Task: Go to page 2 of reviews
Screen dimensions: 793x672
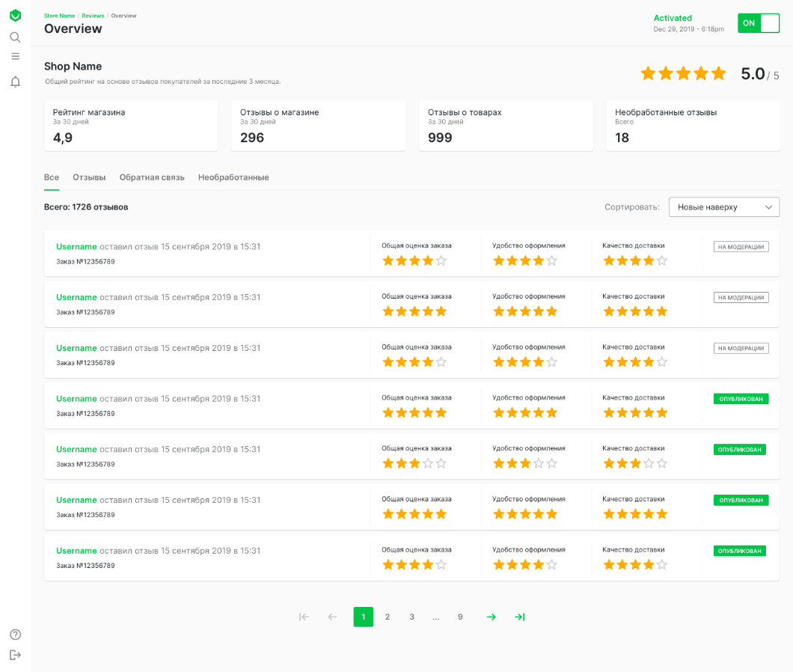Action: coord(388,617)
